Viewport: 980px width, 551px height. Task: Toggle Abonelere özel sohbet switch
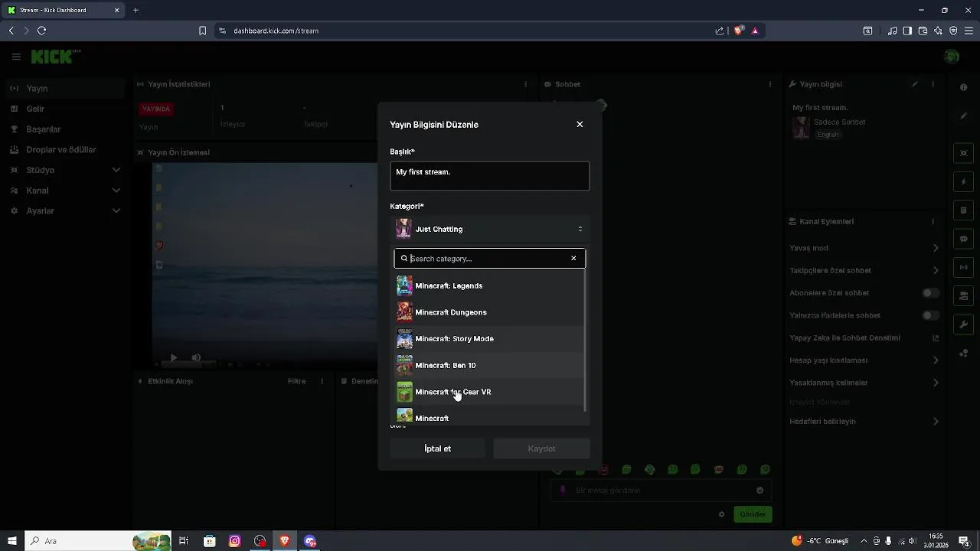930,293
